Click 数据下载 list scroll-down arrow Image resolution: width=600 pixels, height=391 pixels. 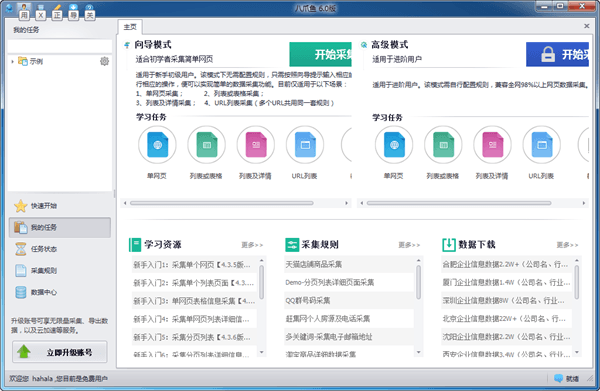click(x=577, y=352)
